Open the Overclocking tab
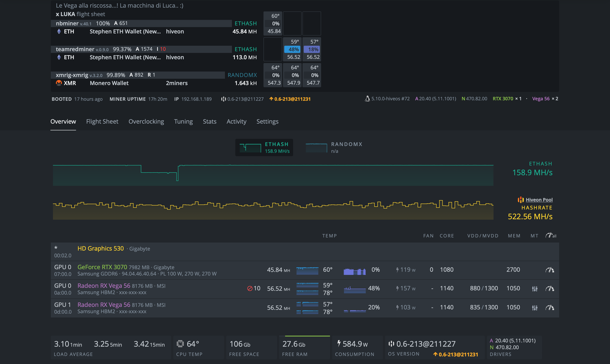Image resolution: width=610 pixels, height=364 pixels. [x=146, y=121]
